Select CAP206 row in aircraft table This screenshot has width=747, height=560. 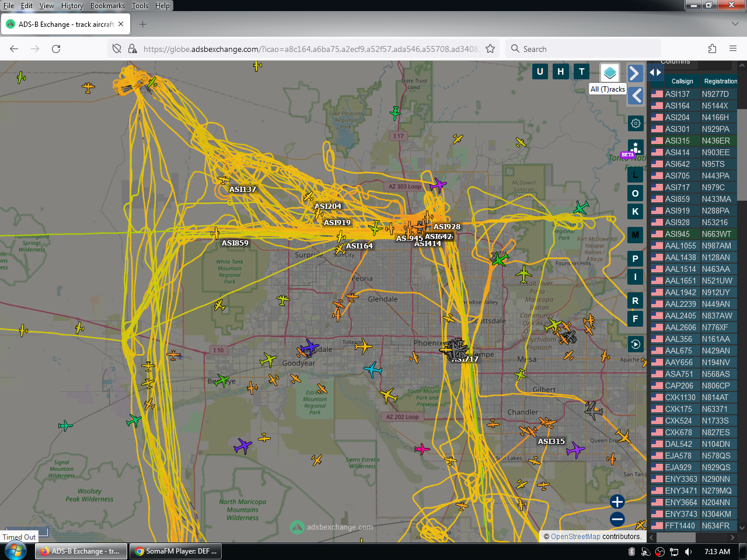694,386
